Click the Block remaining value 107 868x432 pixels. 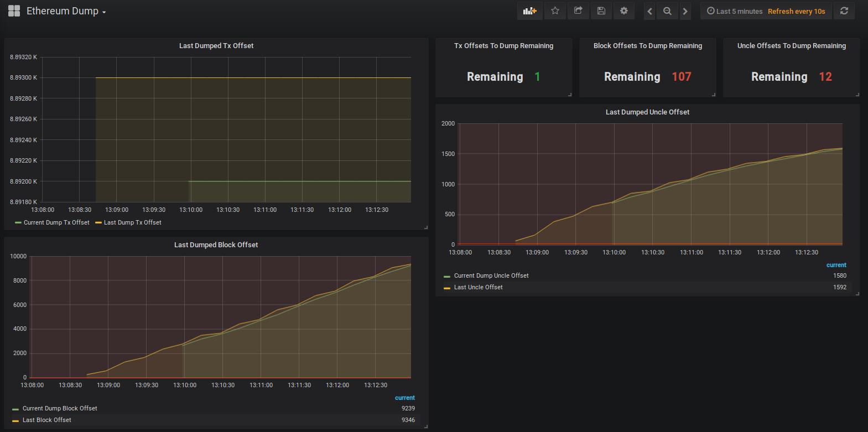[x=682, y=77]
